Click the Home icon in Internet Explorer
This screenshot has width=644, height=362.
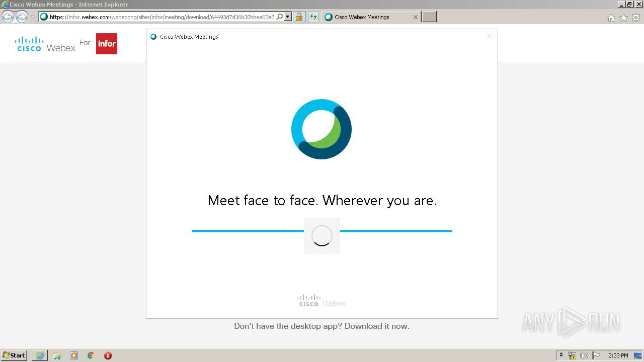(611, 18)
